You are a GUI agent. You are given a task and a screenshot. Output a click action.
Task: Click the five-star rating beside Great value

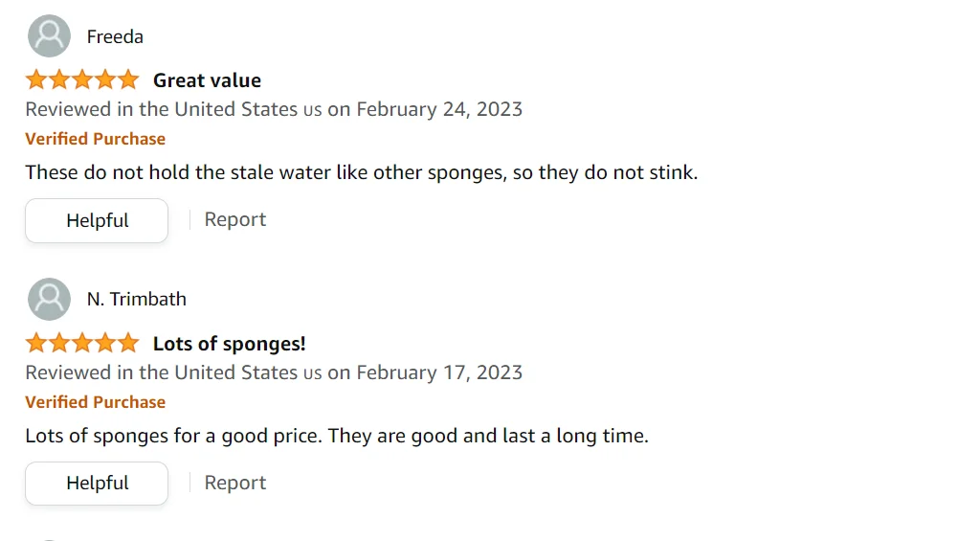click(x=82, y=79)
